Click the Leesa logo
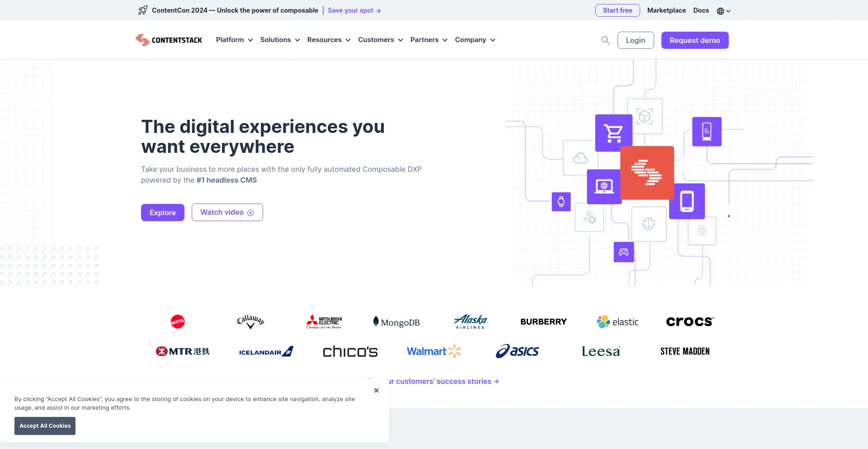This screenshot has height=449, width=868. [x=601, y=351]
